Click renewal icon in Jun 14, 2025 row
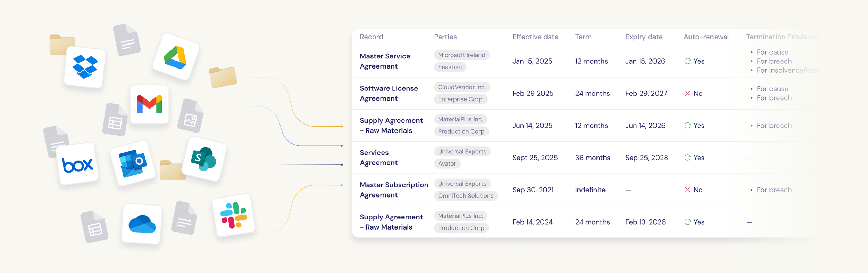868x273 pixels. (x=687, y=126)
